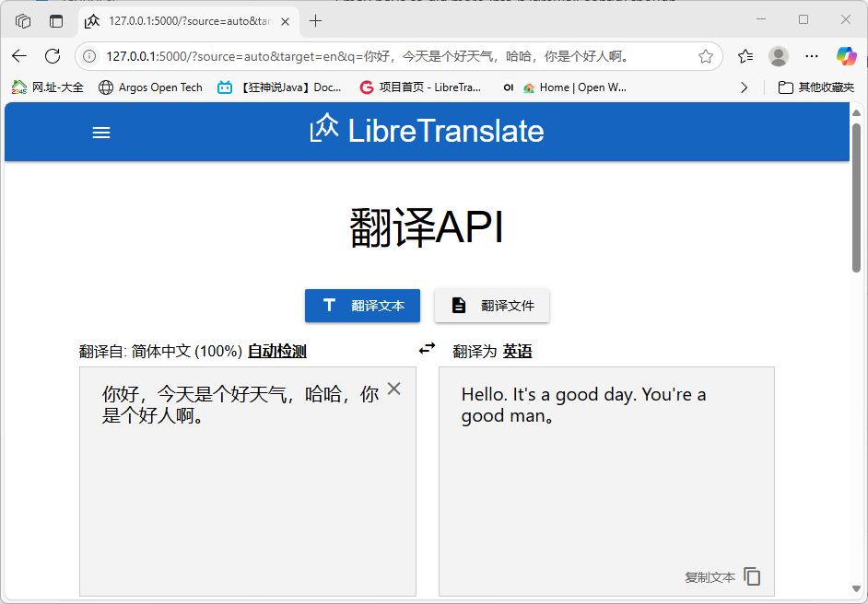Viewport: 868px width, 604px height.
Task: View site information for 127.0.0.1
Action: click(x=89, y=56)
